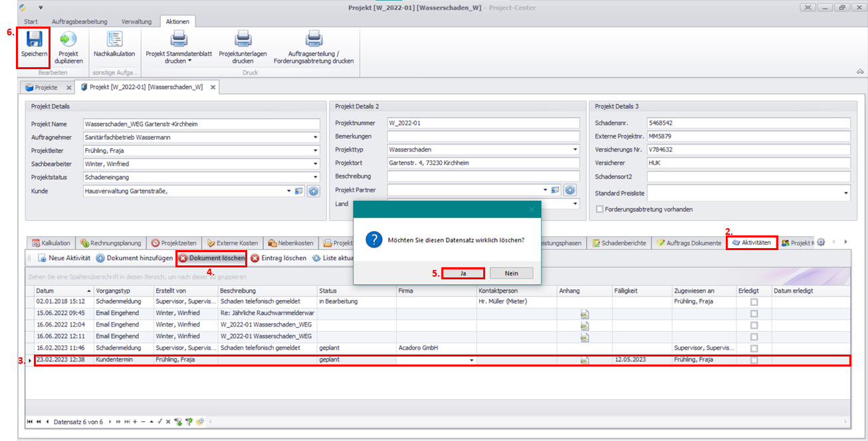Click Projektunterlagen drucken printer icon
The image size is (868, 441).
(x=243, y=40)
